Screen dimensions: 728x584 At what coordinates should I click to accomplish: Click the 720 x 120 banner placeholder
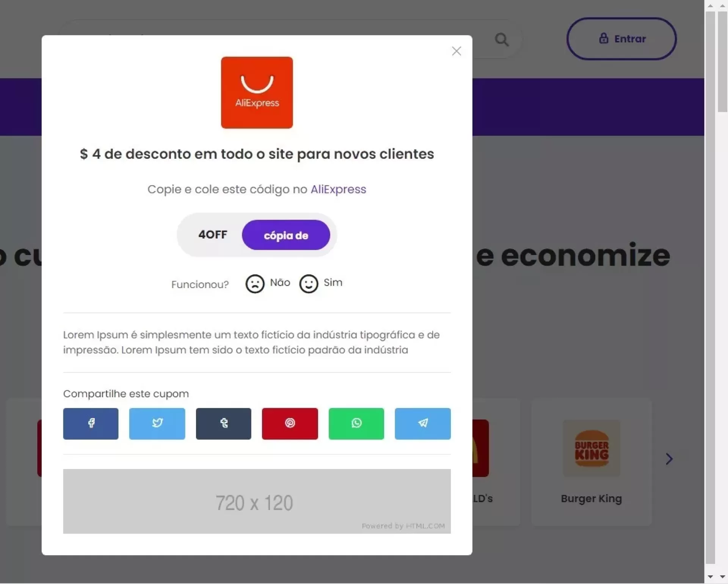[257, 501]
